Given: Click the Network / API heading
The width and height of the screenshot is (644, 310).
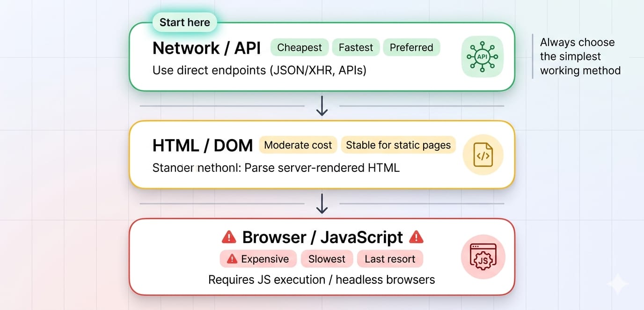Looking at the screenshot, I should 206,48.
